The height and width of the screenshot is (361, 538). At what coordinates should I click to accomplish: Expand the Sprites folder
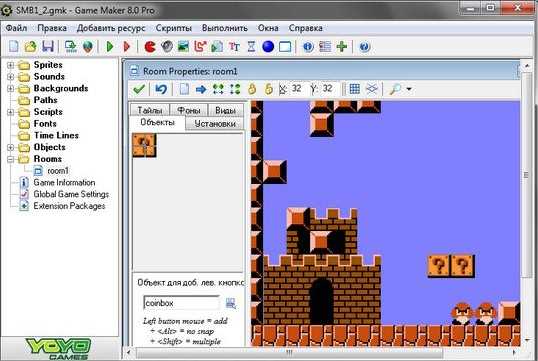(x=11, y=65)
